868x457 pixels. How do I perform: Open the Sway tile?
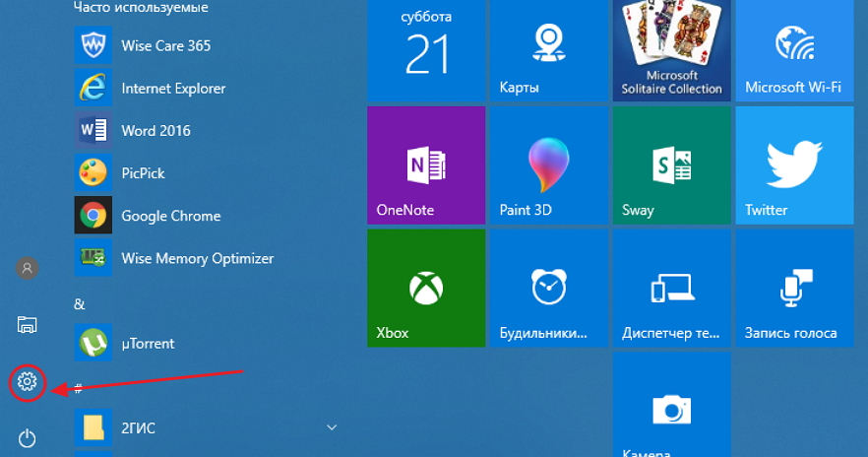click(x=672, y=165)
